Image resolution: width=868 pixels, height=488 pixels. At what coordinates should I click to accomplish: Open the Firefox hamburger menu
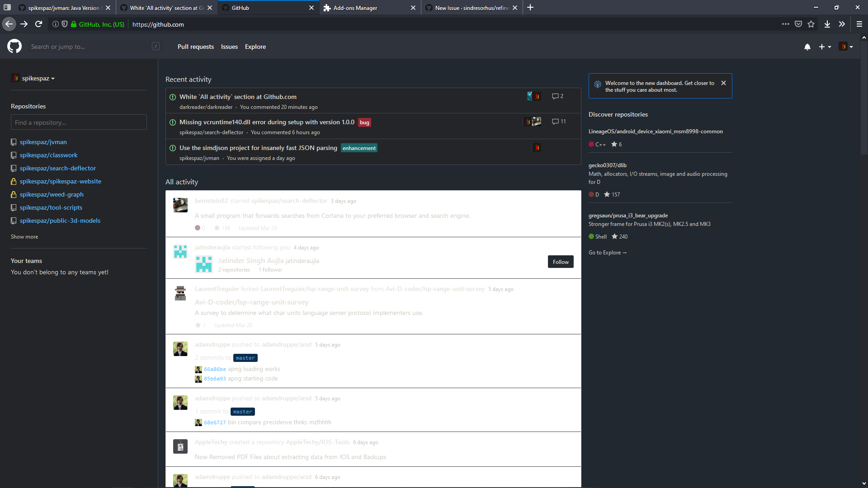(x=859, y=24)
